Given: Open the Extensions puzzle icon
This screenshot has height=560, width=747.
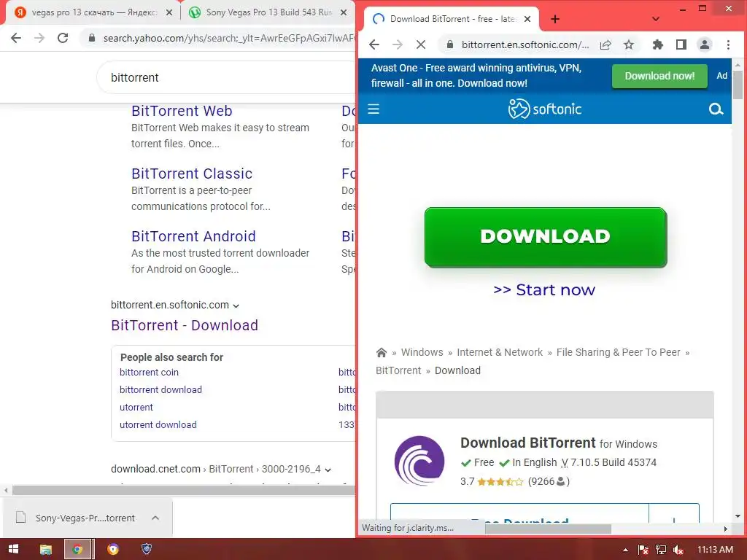Looking at the screenshot, I should (658, 44).
